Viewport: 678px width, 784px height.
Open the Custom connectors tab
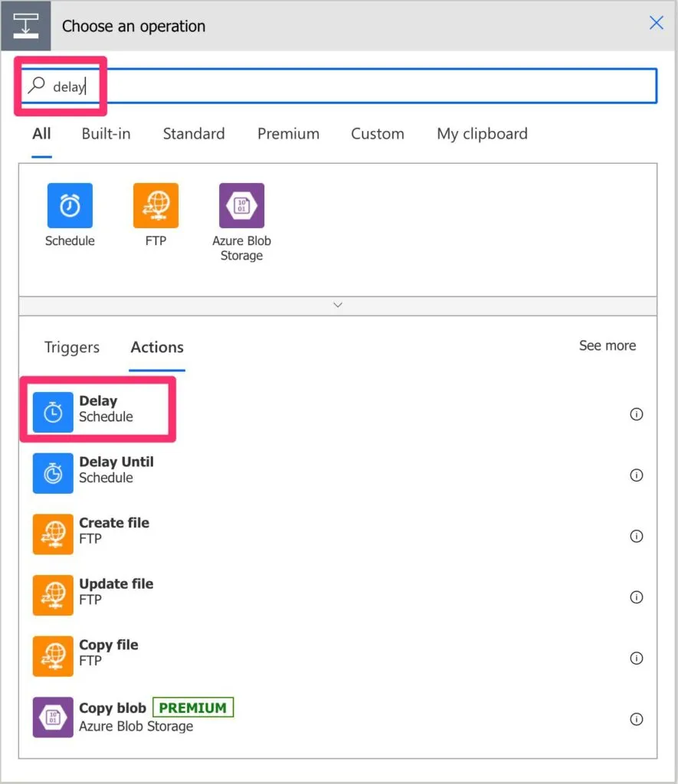point(377,134)
